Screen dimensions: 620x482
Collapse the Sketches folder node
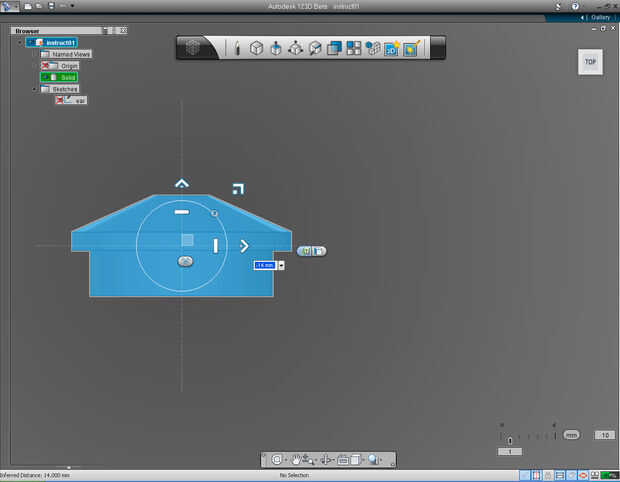(x=34, y=89)
